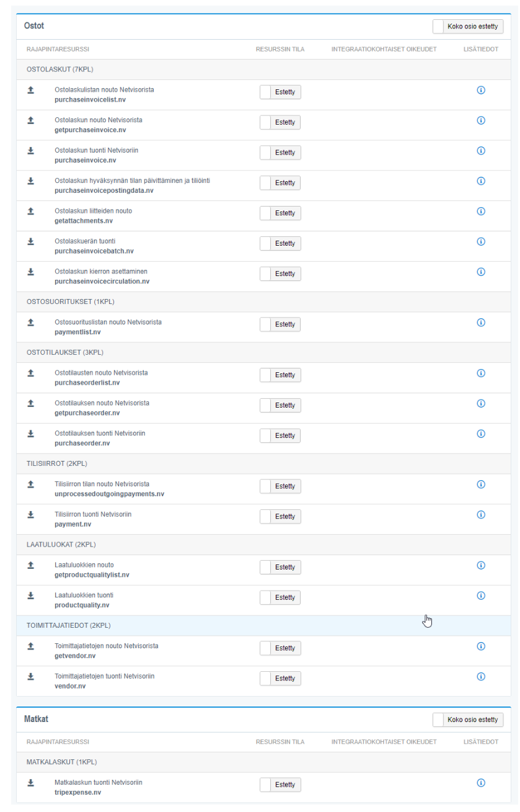
Task: Toggle Estetty switch for purchaseinvoice.nv
Action: coord(280,153)
